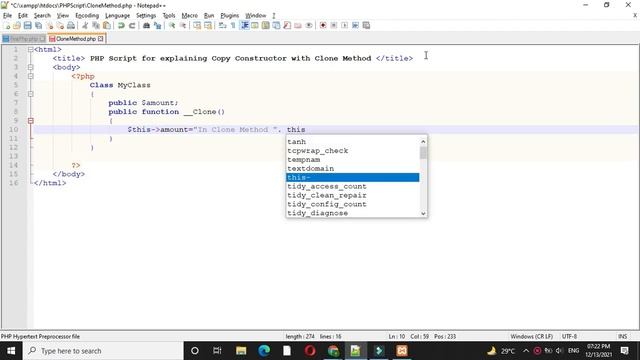Save the current file via toolbar
Viewport: 640px width, 360px height.
[27, 25]
